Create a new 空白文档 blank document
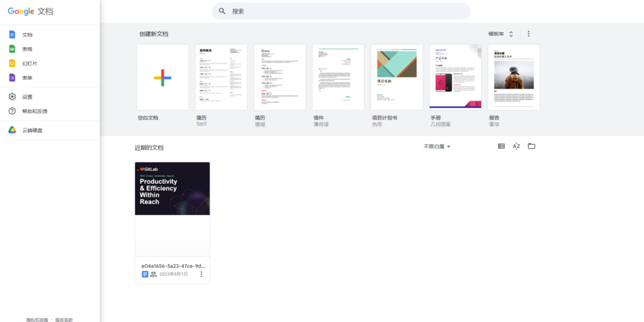 click(162, 77)
